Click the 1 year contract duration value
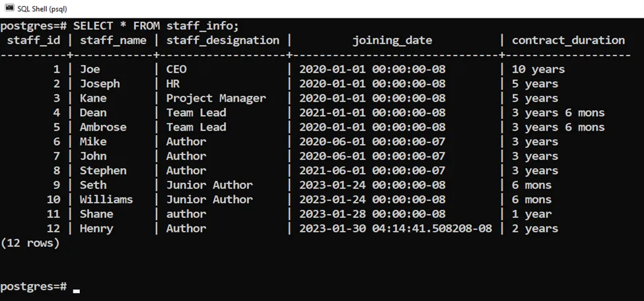The height and width of the screenshot is (301, 644). 532,214
